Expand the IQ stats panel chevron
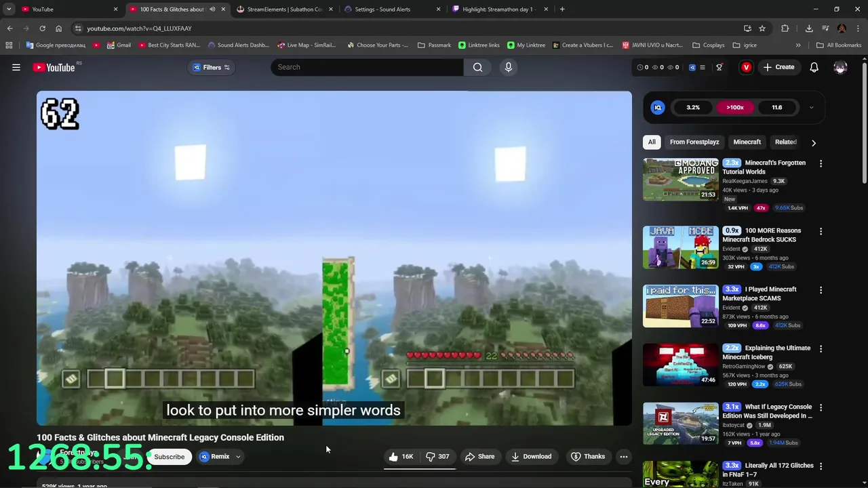The height and width of the screenshot is (488, 868). 811,108
